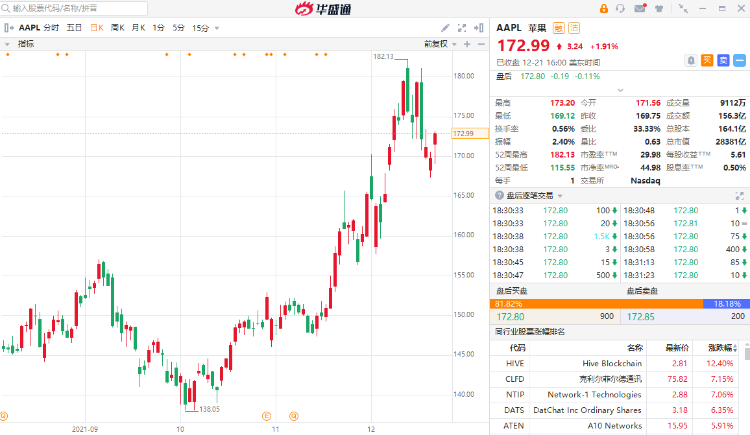Image resolution: width=750 pixels, height=435 pixels.
Task: Switch chart to 五日 view
Action: pos(74,28)
